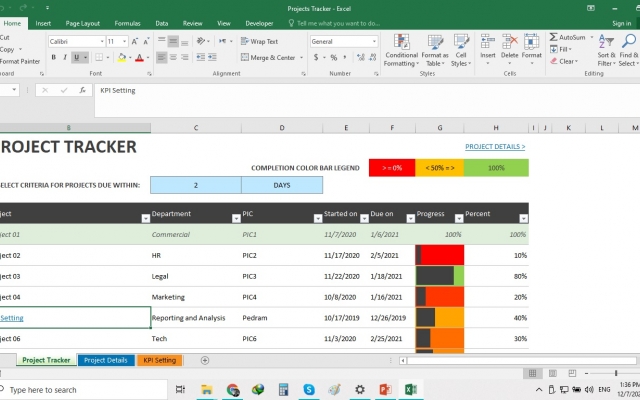This screenshot has height=400, width=640.
Task: Click Sign in
Action: (621, 23)
